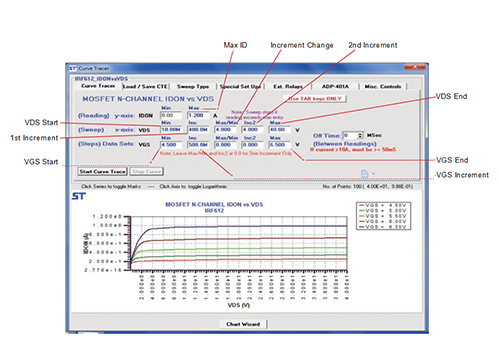Click the document icon beside Stop Curve
This screenshot has width=500, height=361.
(x=365, y=174)
